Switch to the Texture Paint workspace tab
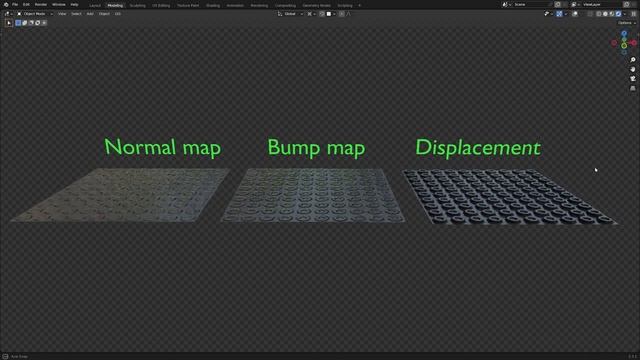This screenshot has width=640, height=360. point(188,5)
